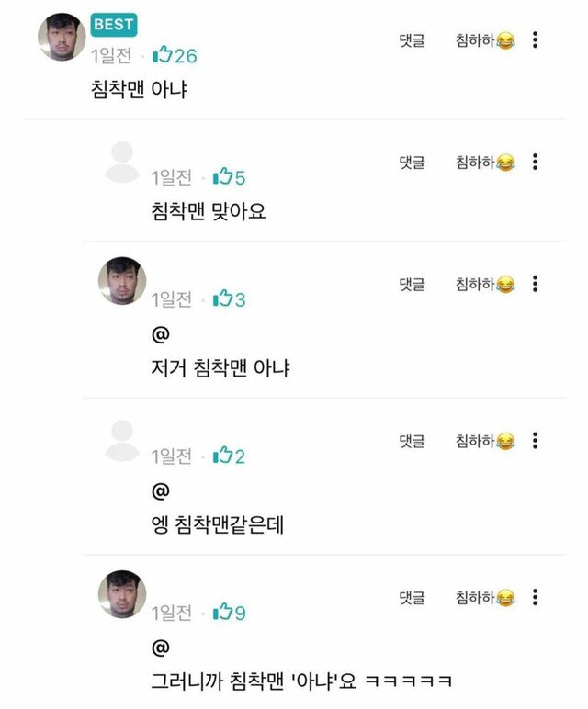Open kebab menu for the last reply
Screen dimensions: 588x709
click(x=536, y=597)
